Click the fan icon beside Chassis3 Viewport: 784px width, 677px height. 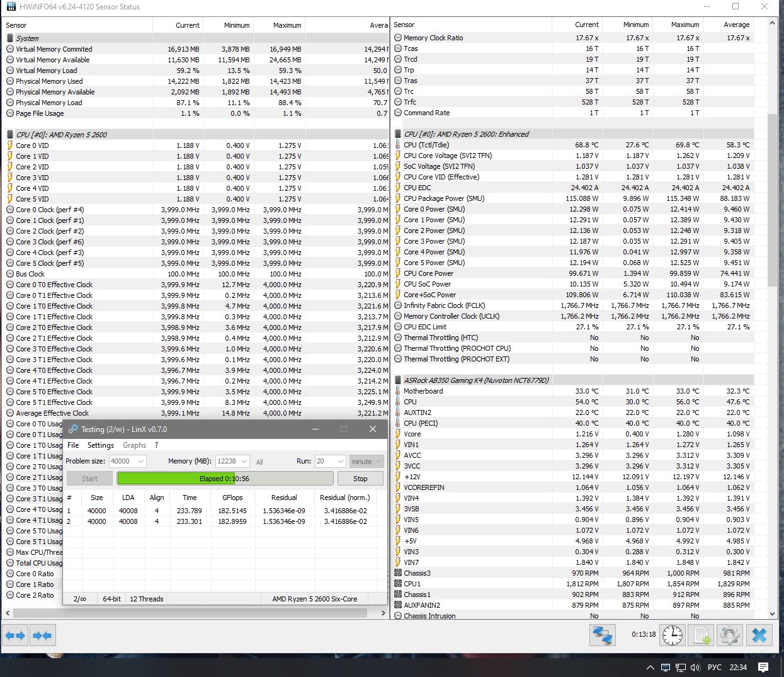[x=398, y=573]
